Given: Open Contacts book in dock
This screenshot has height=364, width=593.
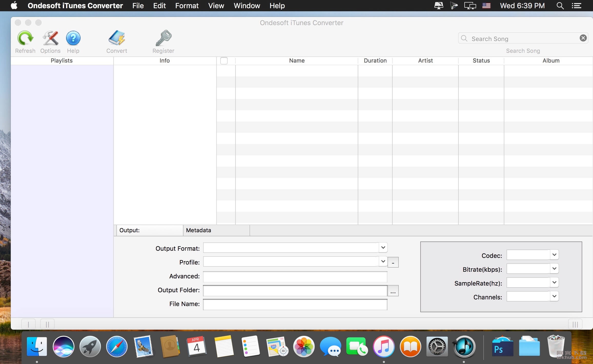Looking at the screenshot, I should (x=170, y=347).
